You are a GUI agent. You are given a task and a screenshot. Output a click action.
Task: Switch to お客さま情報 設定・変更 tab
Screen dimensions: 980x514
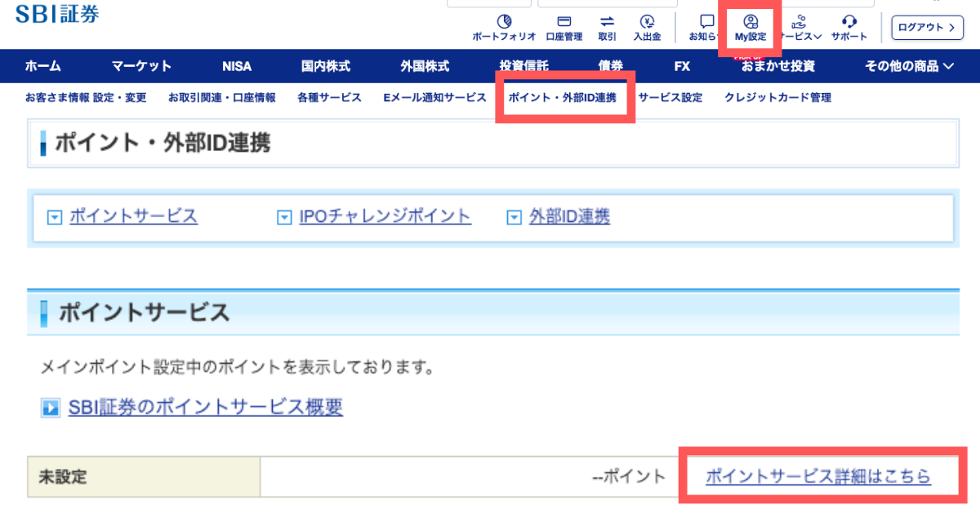[86, 98]
